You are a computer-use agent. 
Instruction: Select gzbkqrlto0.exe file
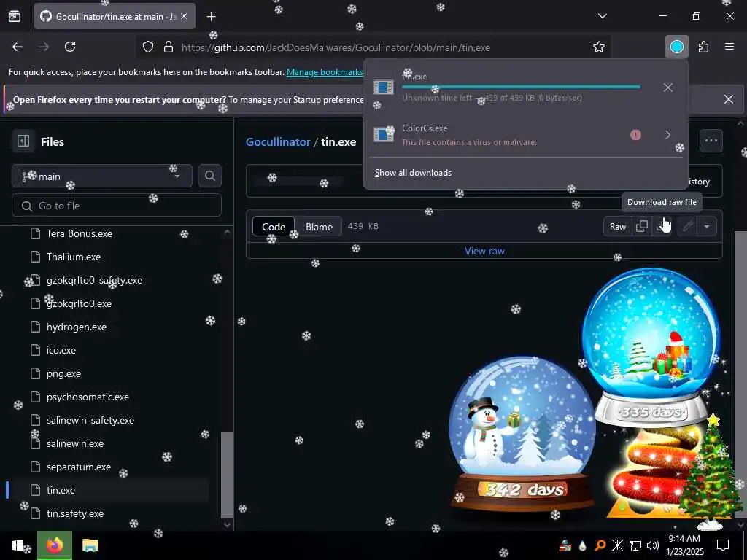(x=79, y=304)
